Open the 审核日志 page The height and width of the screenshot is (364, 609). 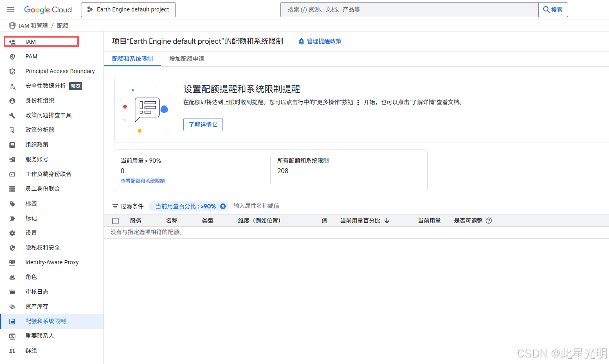37,291
